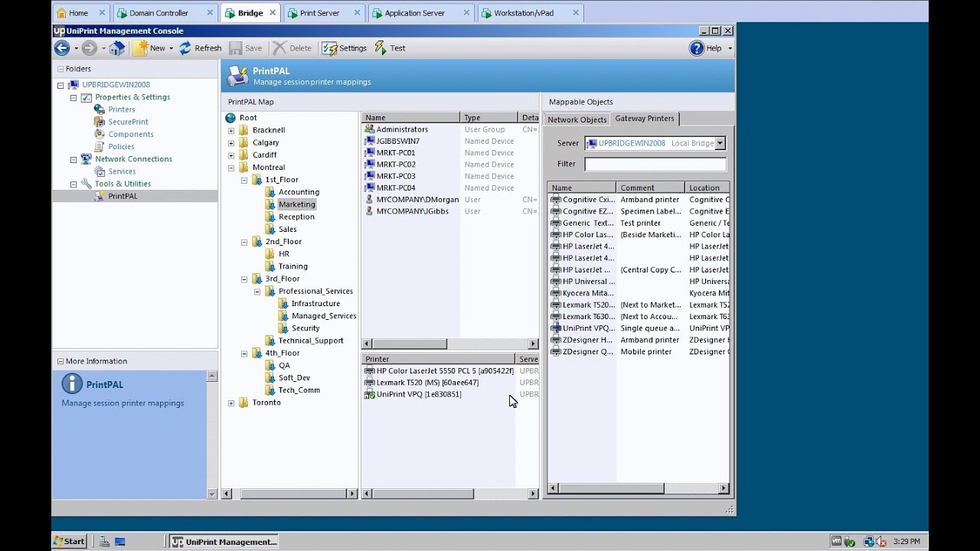This screenshot has width=980, height=551.
Task: Click the New toolbar button
Action: pos(149,48)
